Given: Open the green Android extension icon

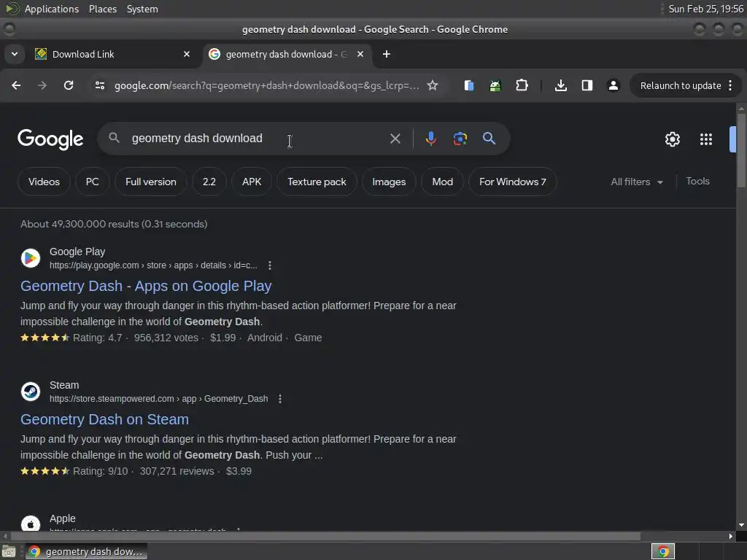Looking at the screenshot, I should (x=495, y=85).
